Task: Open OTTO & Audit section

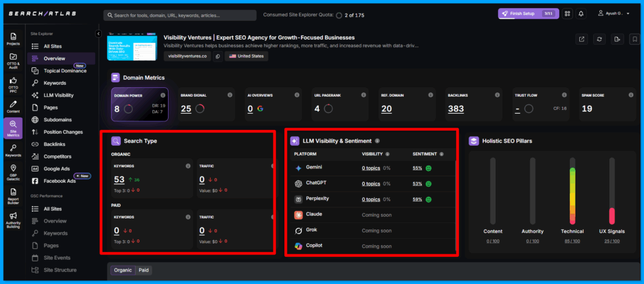Action: click(x=13, y=62)
